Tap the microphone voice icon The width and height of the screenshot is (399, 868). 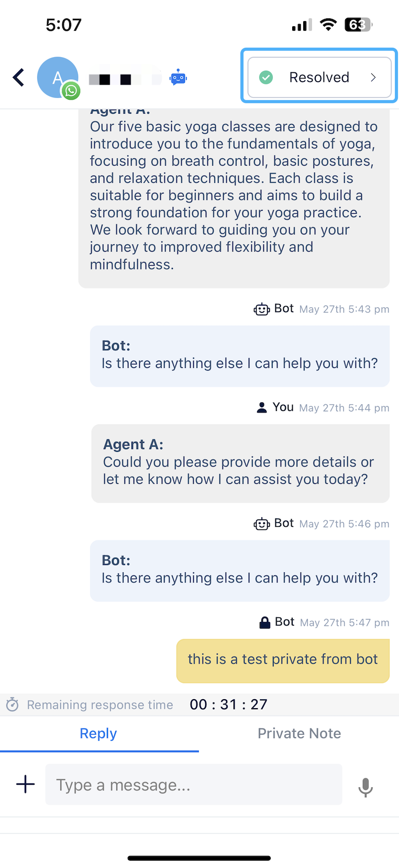pos(365,787)
